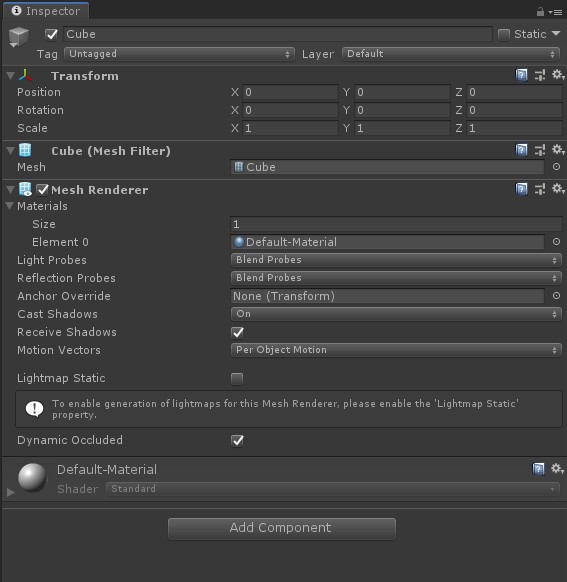Click the Cube GameObject icon picker
The width and height of the screenshot is (567, 582).
tap(19, 37)
